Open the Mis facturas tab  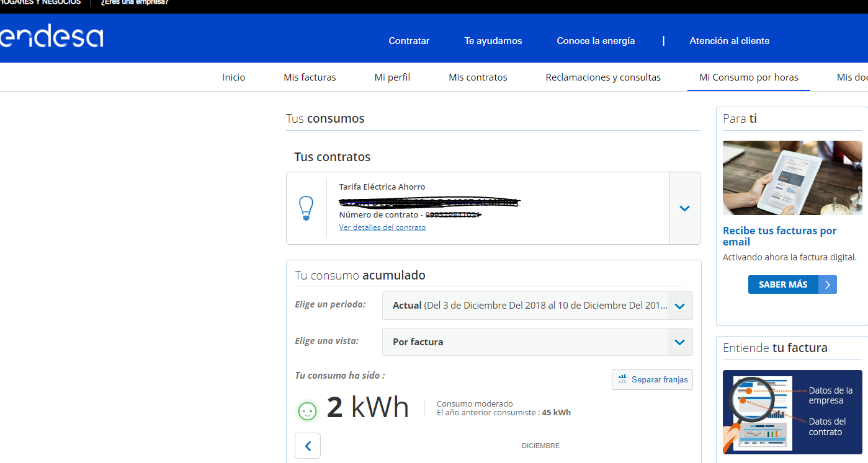310,77
